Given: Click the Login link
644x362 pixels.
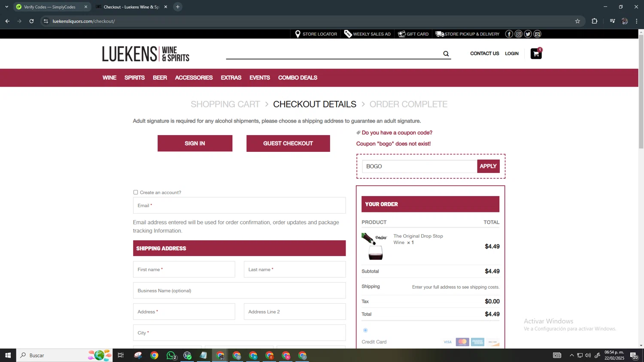Looking at the screenshot, I should tap(512, 54).
